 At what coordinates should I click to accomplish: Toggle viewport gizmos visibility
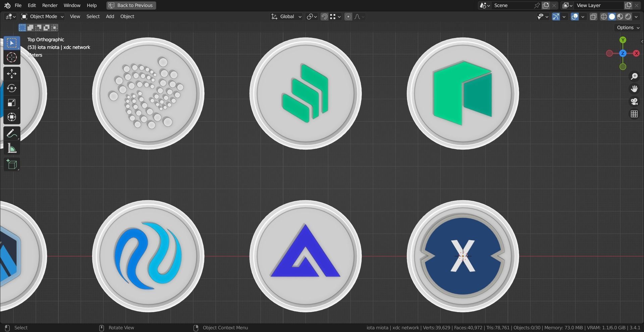pos(556,16)
